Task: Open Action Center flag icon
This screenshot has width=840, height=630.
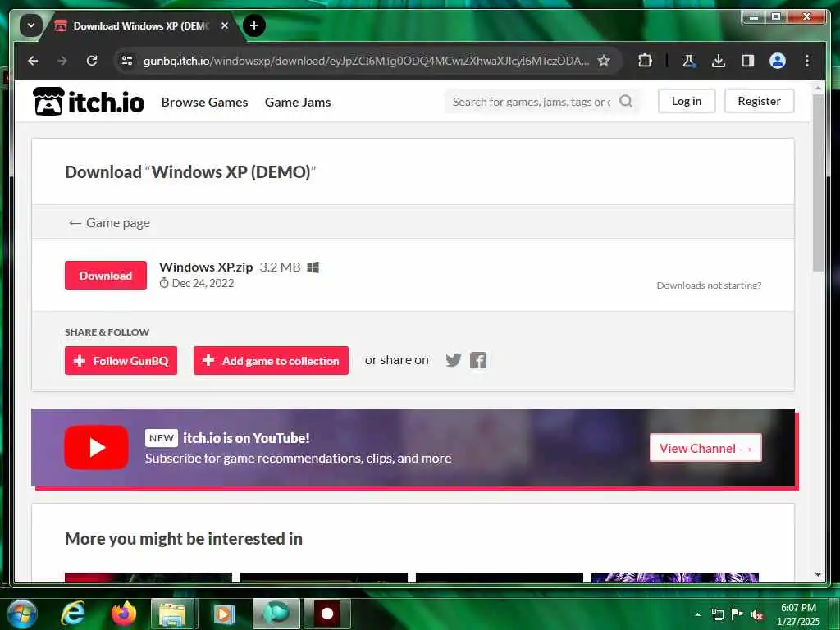Action: pos(737,614)
